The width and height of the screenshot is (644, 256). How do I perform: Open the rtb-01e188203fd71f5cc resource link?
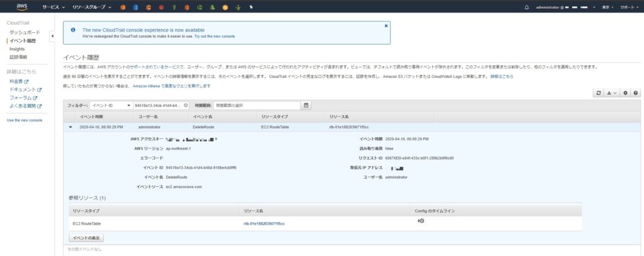pyautogui.click(x=264, y=223)
